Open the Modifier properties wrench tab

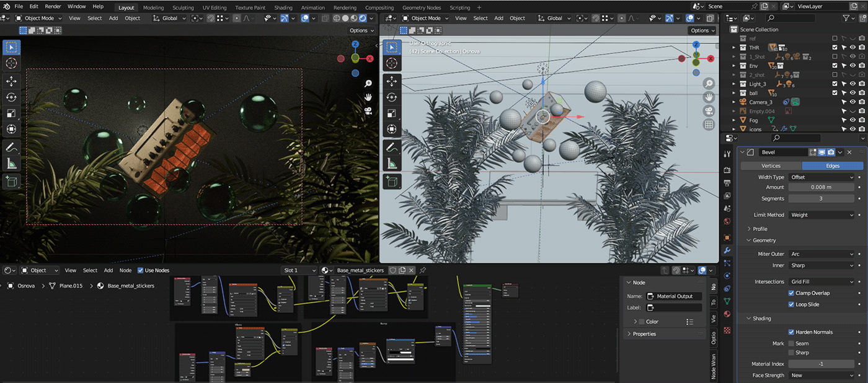tap(727, 250)
